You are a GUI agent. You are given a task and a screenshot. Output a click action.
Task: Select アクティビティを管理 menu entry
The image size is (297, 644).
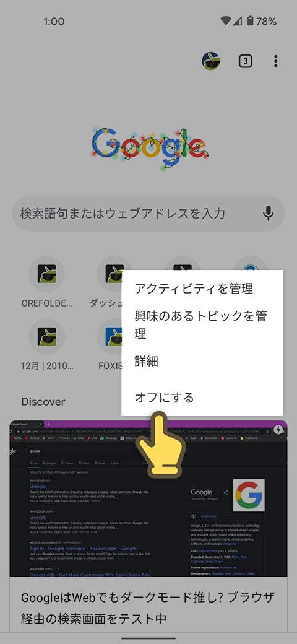202,289
